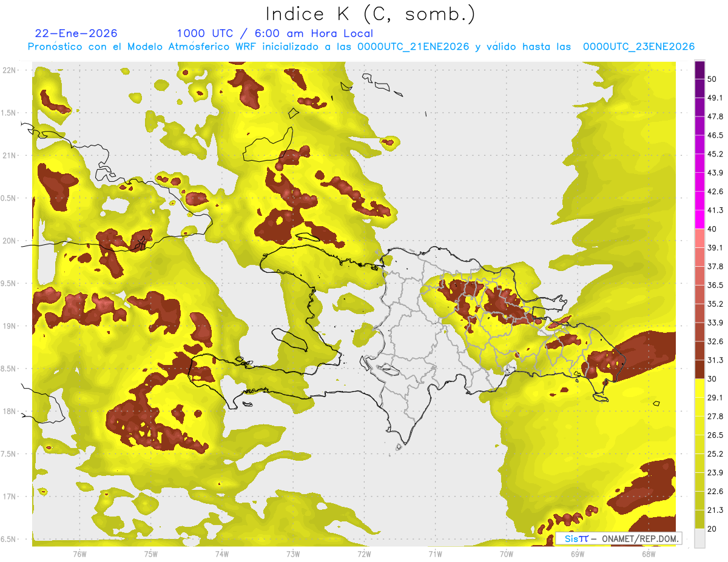
Task: Click the longitude axis label "71W"
Action: (435, 554)
